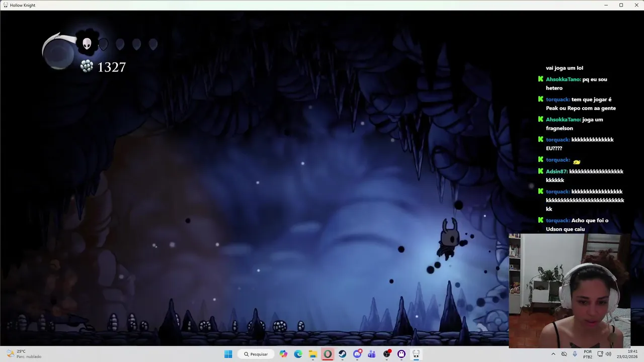
Task: Open network settings tray icon
Action: pos(600,354)
